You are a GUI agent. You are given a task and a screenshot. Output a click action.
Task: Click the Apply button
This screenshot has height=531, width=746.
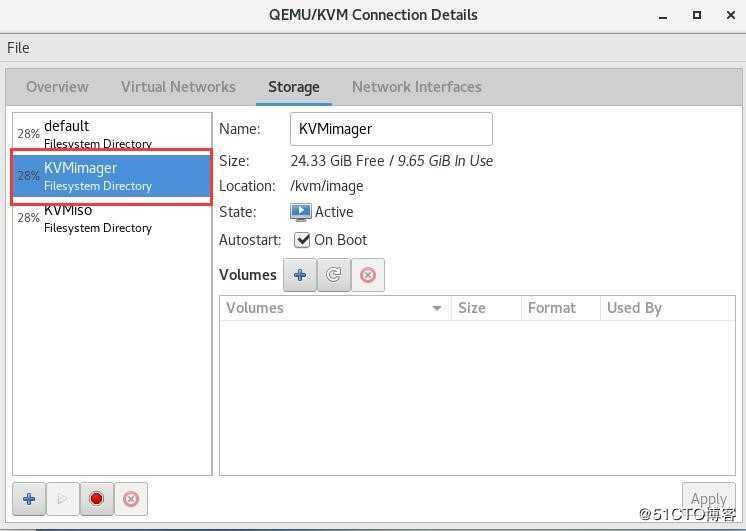[708, 499]
